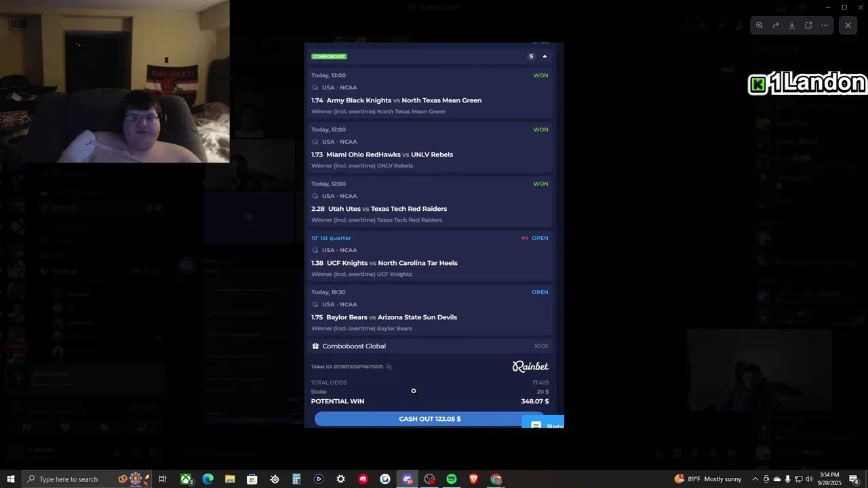Open the volume speaker tray icon

pyautogui.click(x=809, y=479)
